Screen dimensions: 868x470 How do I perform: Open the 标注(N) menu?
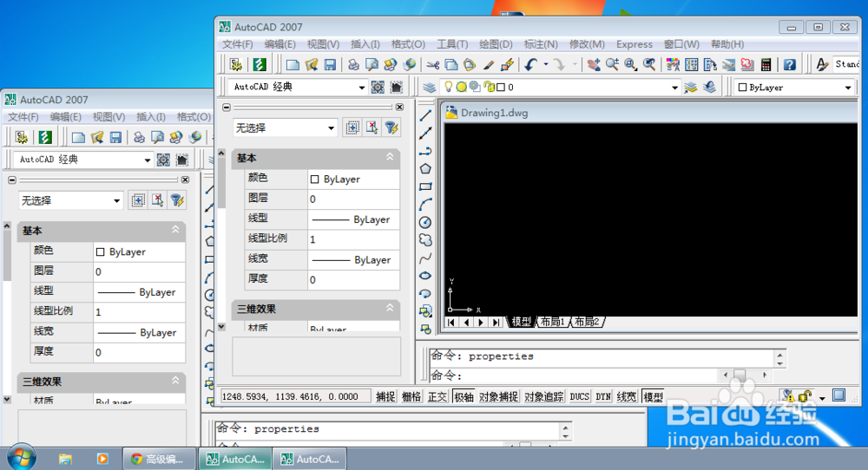(540, 44)
